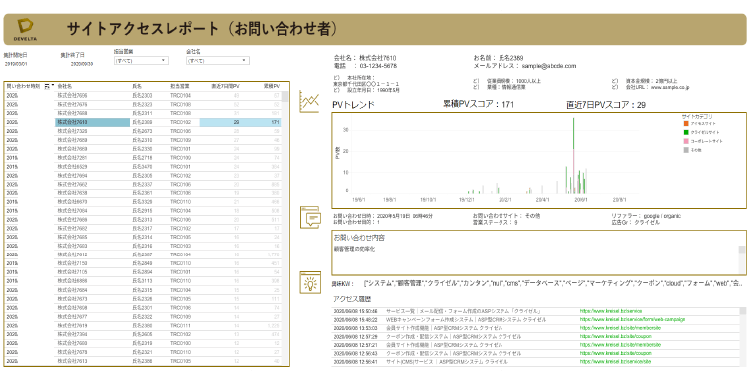This screenshot has height=380, width=750.
Task: Click the orange site category legend swatch
Action: [685, 123]
